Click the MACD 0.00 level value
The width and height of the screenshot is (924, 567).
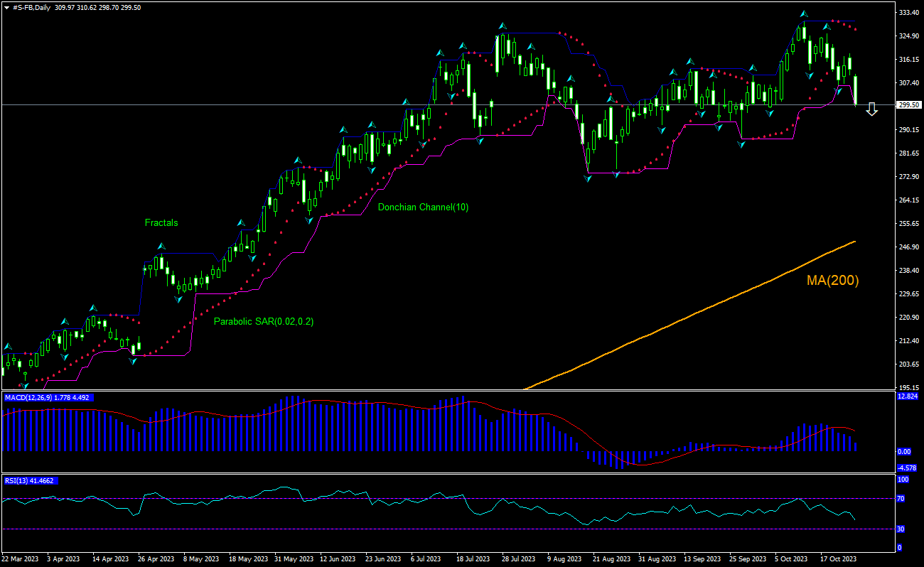pyautogui.click(x=904, y=451)
